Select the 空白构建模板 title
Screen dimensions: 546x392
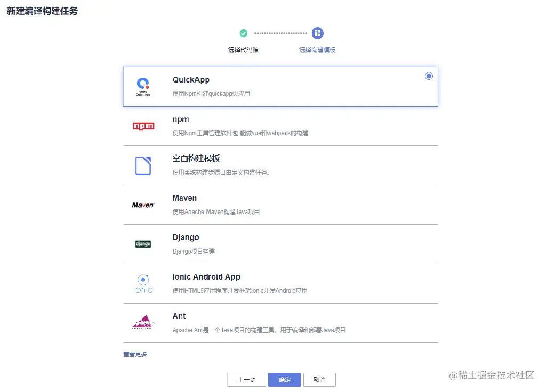[x=196, y=159]
